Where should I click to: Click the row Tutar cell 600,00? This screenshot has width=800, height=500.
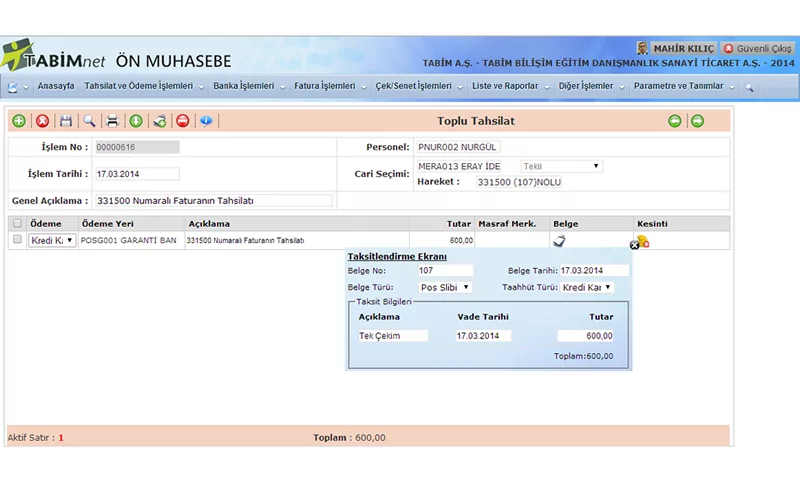(x=442, y=240)
